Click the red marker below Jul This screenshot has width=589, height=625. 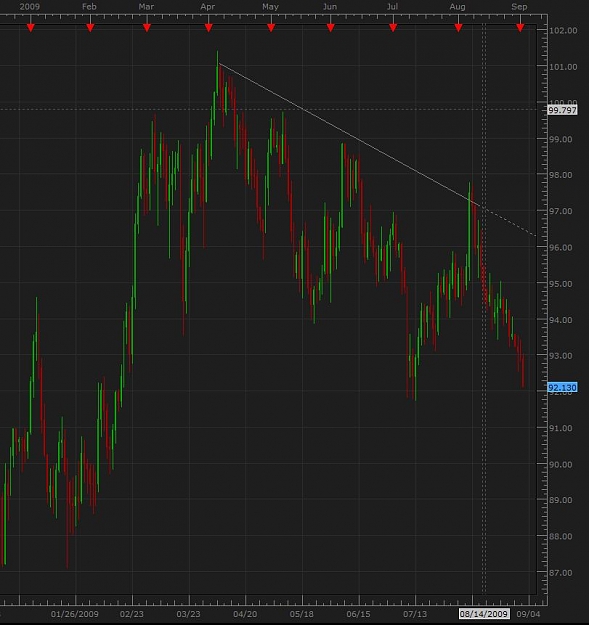pyautogui.click(x=393, y=28)
